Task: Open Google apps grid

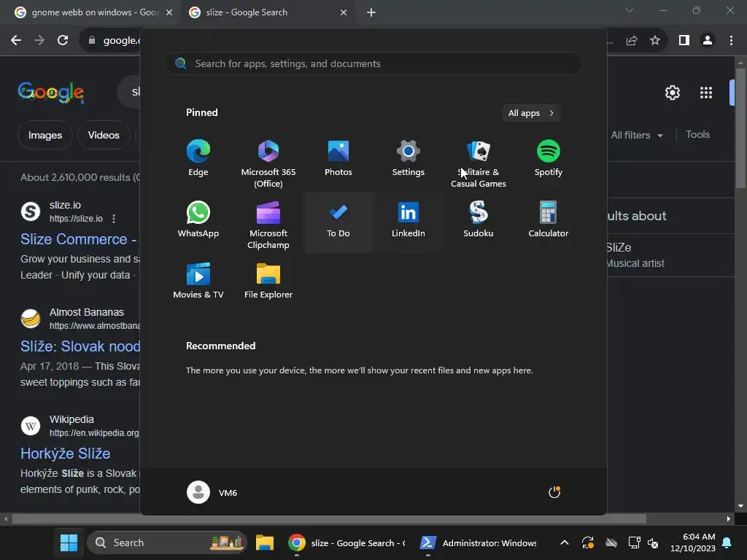Action: [x=706, y=93]
